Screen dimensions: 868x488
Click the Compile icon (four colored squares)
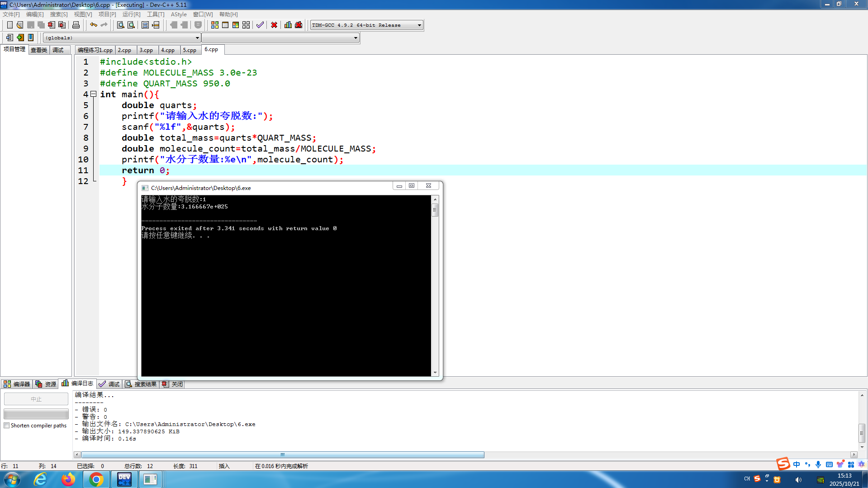pos(215,25)
